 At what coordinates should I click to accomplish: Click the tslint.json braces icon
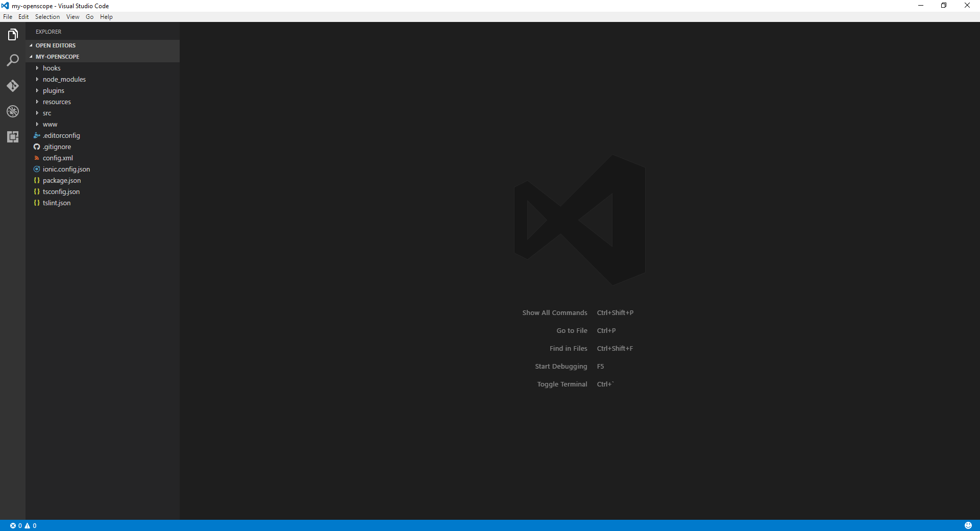tap(37, 203)
